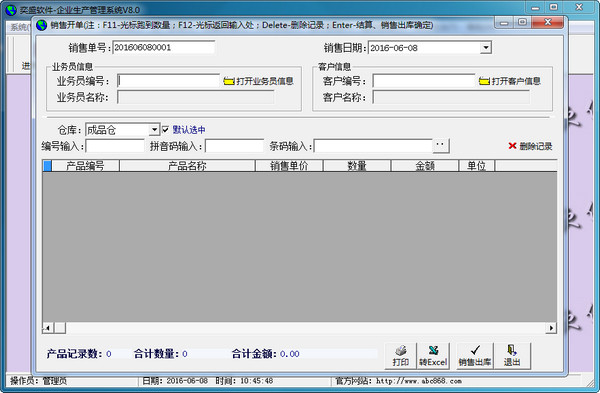This screenshot has height=393, width=600.
Task: Click the 删除记录 text link
Action: tap(536, 146)
